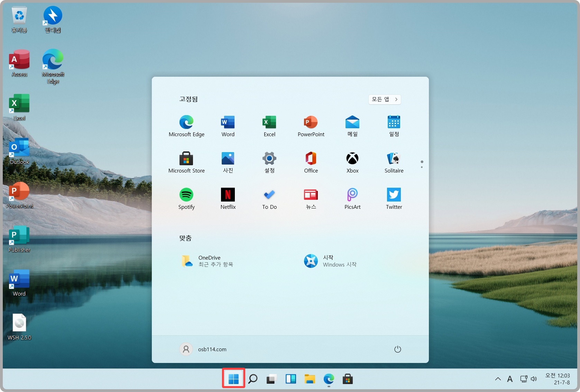Switch input language indicator A
The width and height of the screenshot is (580, 392).
click(510, 379)
